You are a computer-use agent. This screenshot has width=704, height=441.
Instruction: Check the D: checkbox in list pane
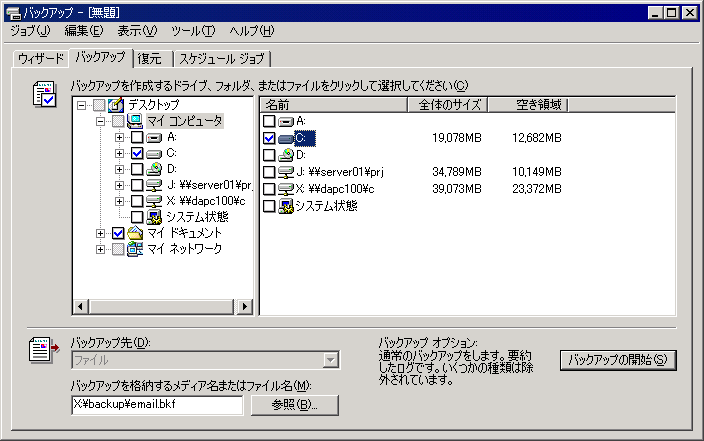pos(269,155)
